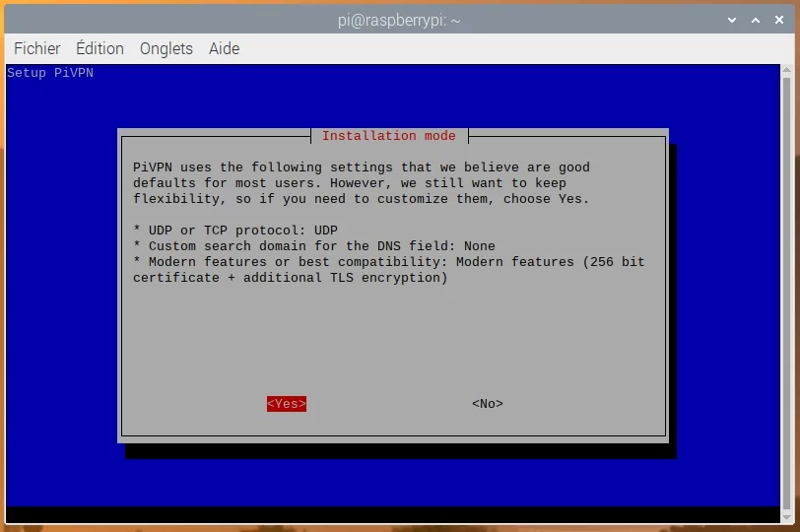This screenshot has width=800, height=532.
Task: Click the 'PiVPN uses the following settings' paragraph
Action: click(x=362, y=182)
